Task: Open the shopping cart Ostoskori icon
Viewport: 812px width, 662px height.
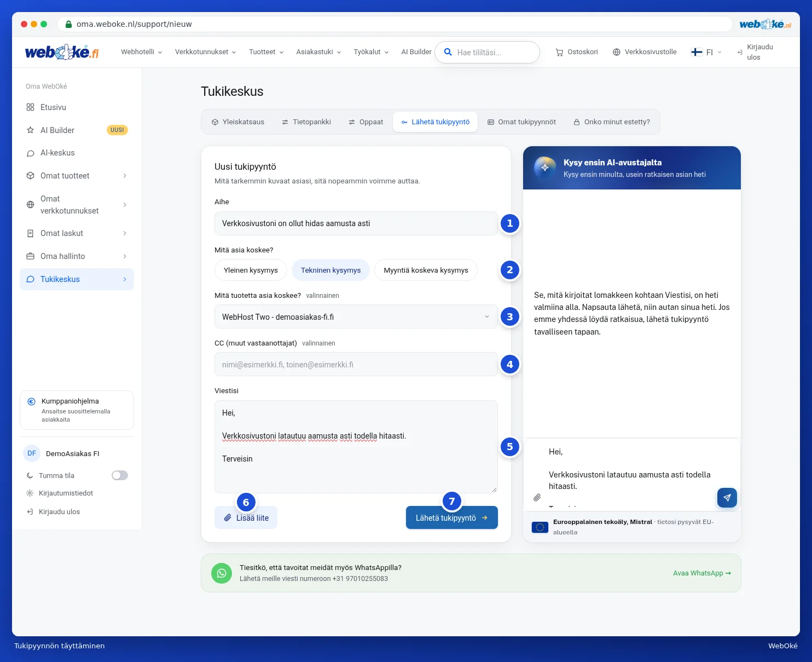Action: [559, 53]
